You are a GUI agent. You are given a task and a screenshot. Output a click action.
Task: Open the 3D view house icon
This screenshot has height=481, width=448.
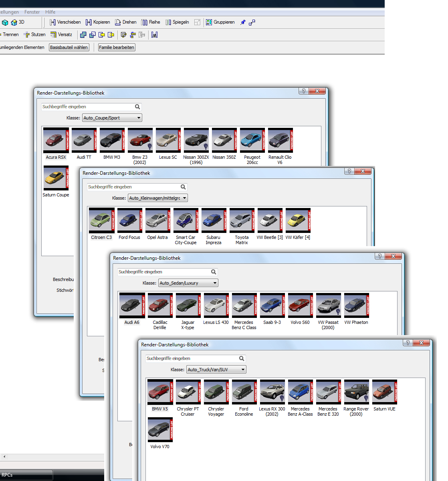coord(14,22)
